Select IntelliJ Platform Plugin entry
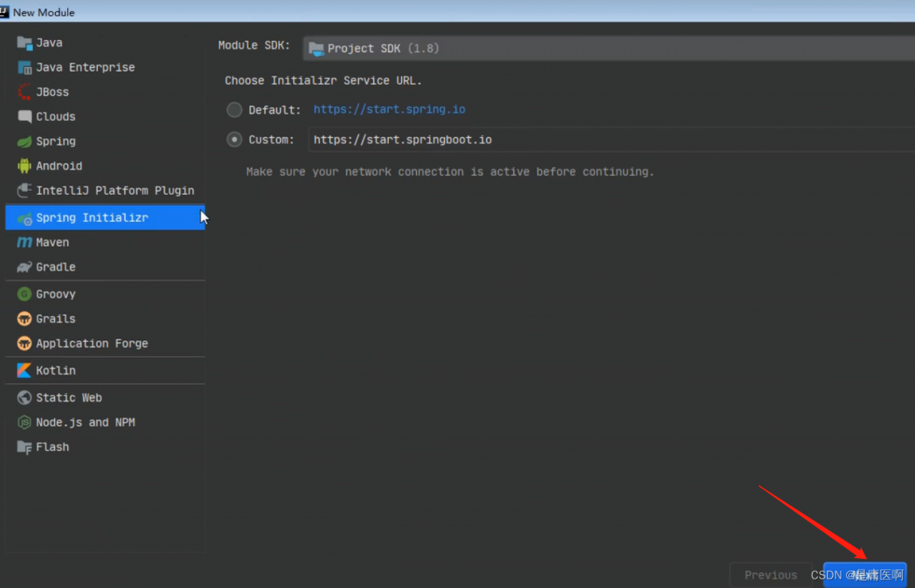Image resolution: width=915 pixels, height=588 pixels. point(105,191)
